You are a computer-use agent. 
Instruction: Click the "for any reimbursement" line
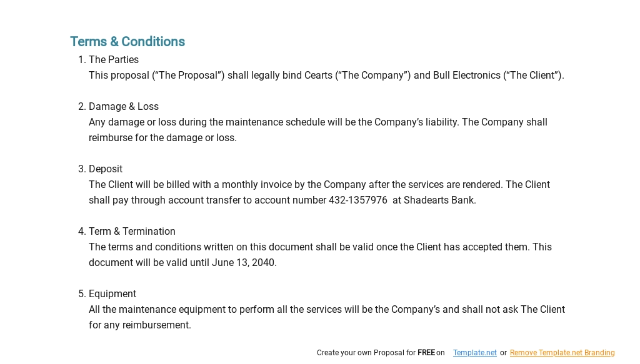click(140, 325)
